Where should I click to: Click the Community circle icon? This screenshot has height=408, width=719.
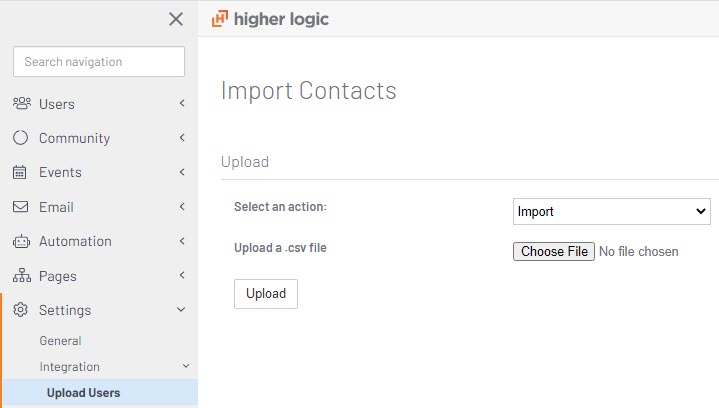click(21, 138)
